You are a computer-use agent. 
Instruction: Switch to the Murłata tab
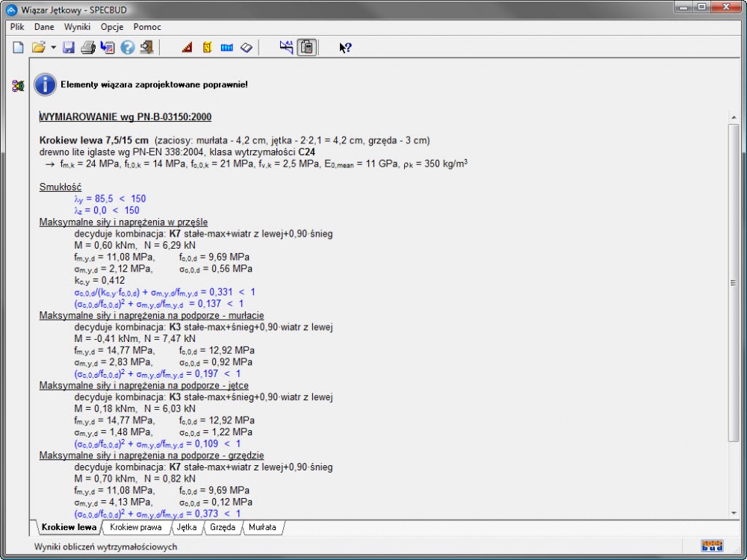262,527
